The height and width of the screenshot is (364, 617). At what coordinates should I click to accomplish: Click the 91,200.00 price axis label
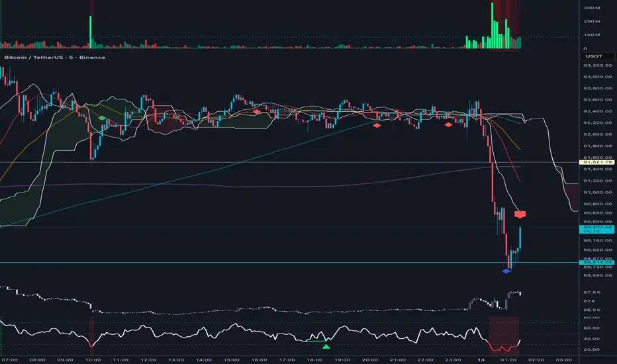[x=598, y=181]
